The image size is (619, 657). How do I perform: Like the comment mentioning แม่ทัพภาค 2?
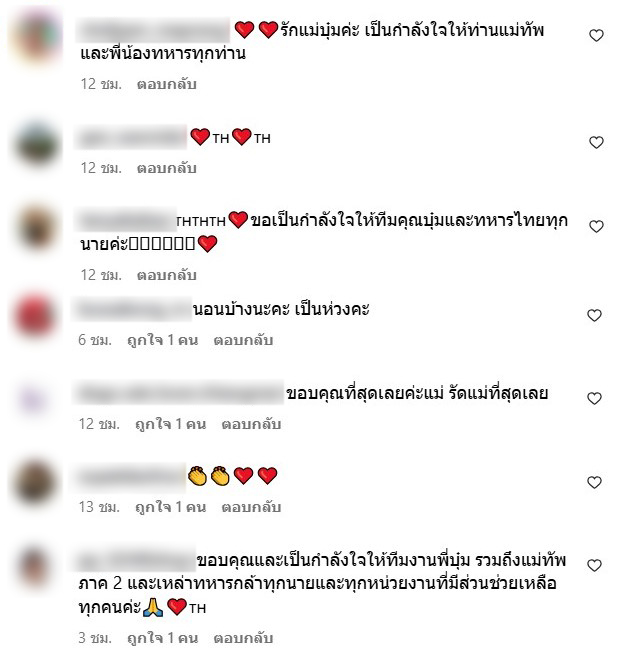pyautogui.click(x=594, y=565)
